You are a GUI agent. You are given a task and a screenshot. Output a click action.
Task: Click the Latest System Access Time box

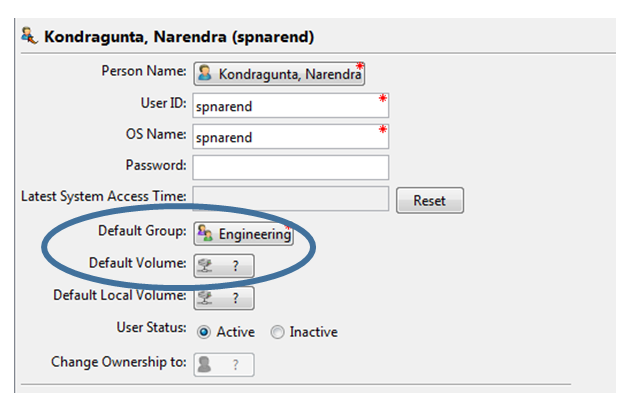coord(290,198)
